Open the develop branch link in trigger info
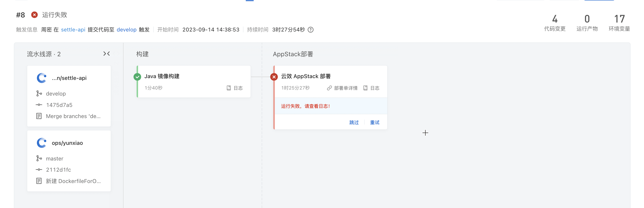This screenshot has height=208, width=644. [x=126, y=30]
